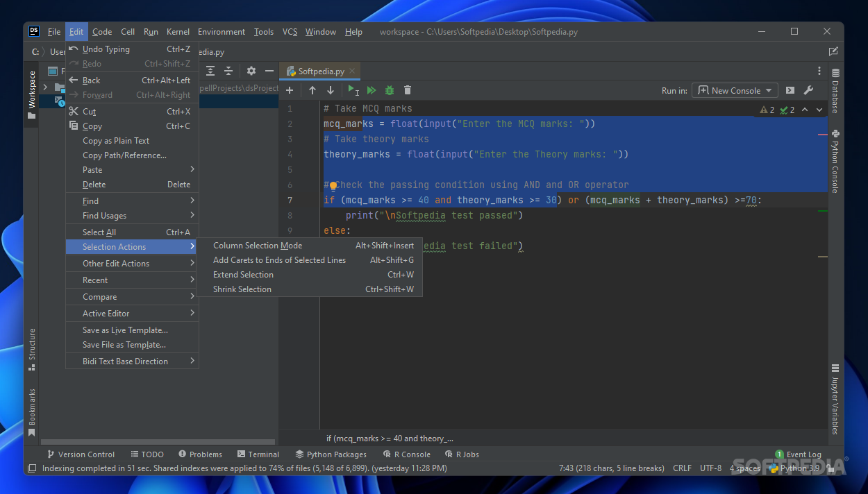This screenshot has width=868, height=494.
Task: Choose Copy from Edit menu
Action: pyautogui.click(x=132, y=126)
